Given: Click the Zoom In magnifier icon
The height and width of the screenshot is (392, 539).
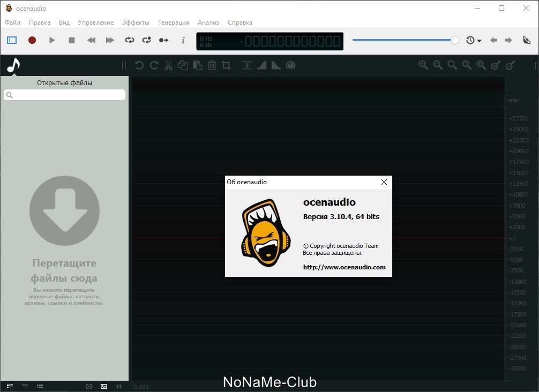Looking at the screenshot, I should [x=423, y=65].
